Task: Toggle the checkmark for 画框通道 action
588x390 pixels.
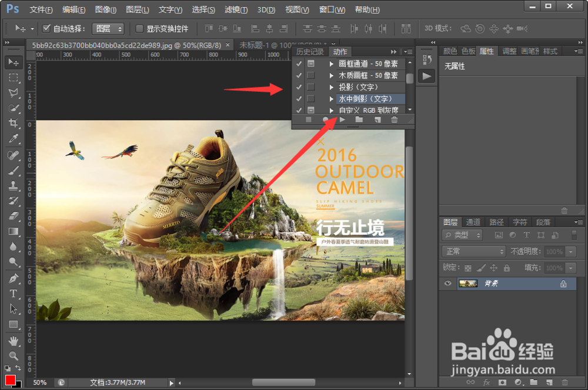Action: 299,64
